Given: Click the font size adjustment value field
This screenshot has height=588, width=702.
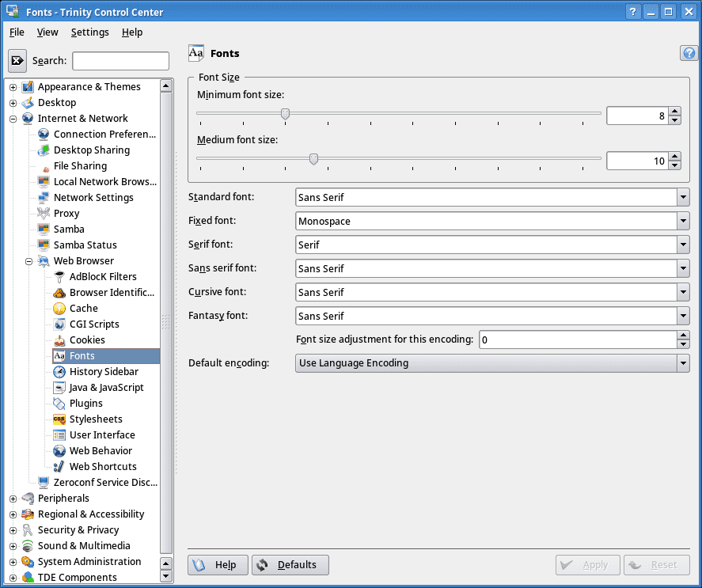Looking at the screenshot, I should 578,340.
